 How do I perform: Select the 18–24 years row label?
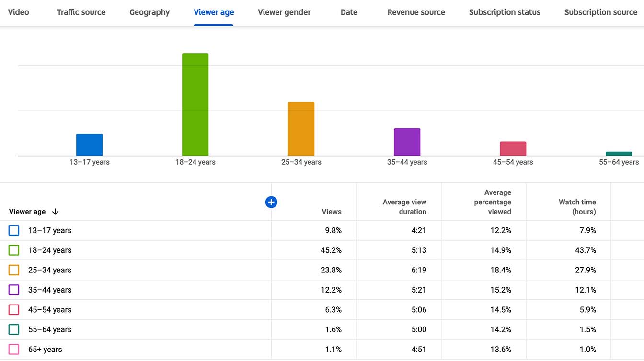[x=50, y=250]
